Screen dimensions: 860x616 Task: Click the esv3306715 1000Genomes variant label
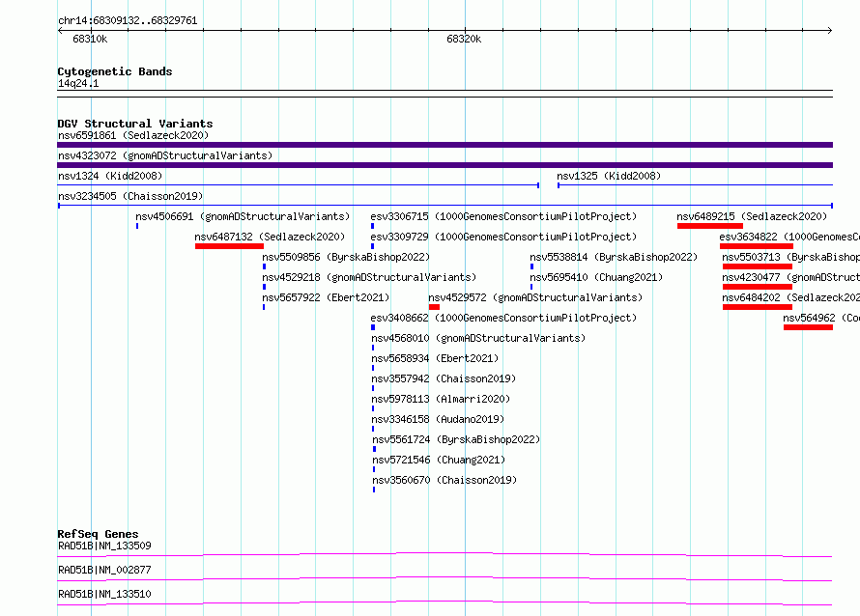click(x=503, y=216)
